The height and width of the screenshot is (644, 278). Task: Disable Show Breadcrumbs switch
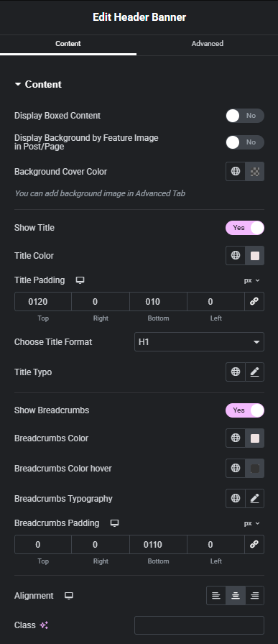tap(245, 410)
